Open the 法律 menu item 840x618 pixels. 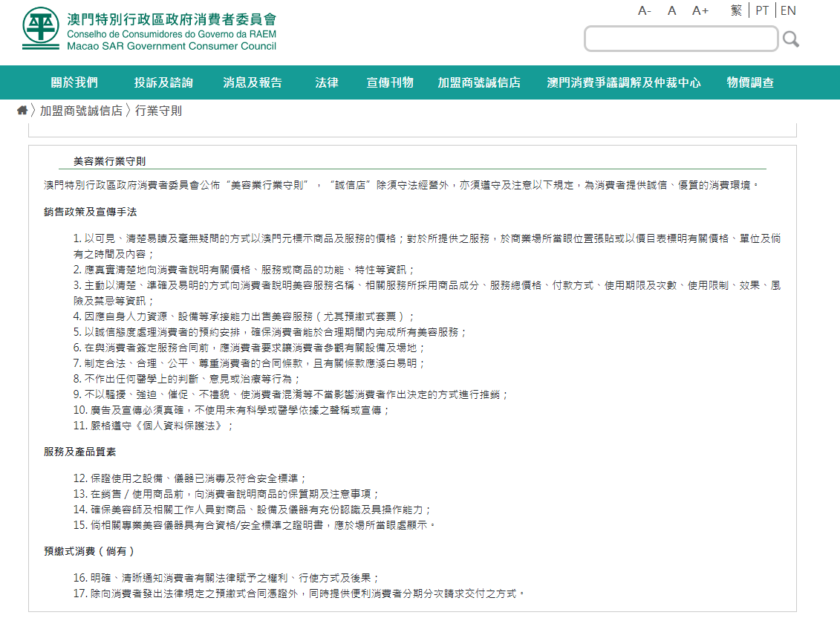pos(326,82)
